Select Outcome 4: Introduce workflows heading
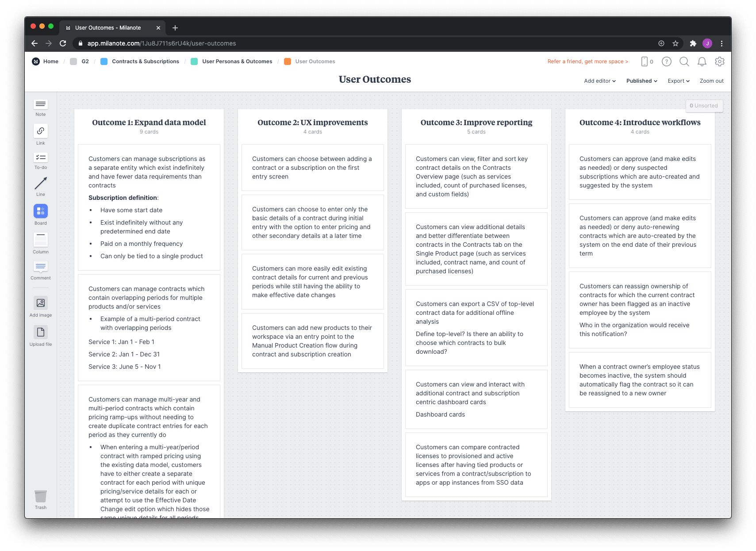 [640, 122]
